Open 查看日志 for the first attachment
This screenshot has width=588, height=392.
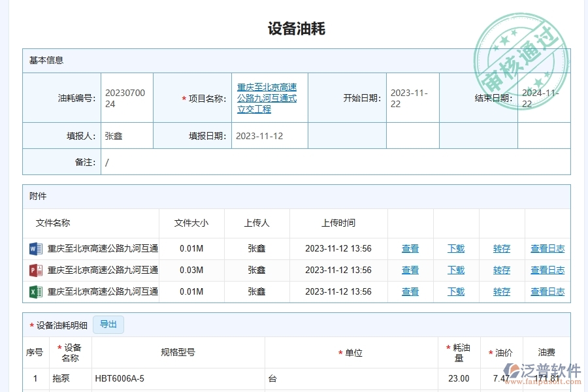547,248
